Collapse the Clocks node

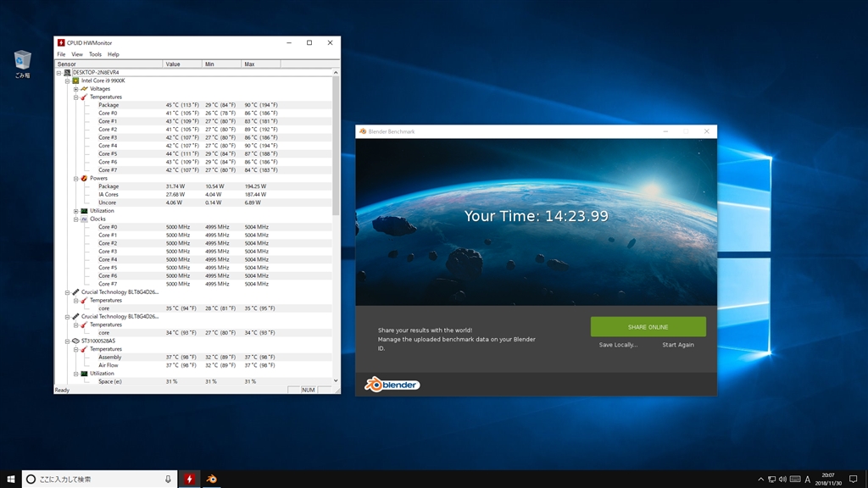[75, 219]
